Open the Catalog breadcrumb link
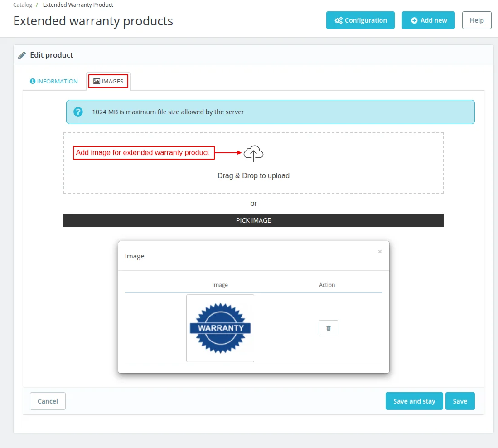 tap(22, 5)
